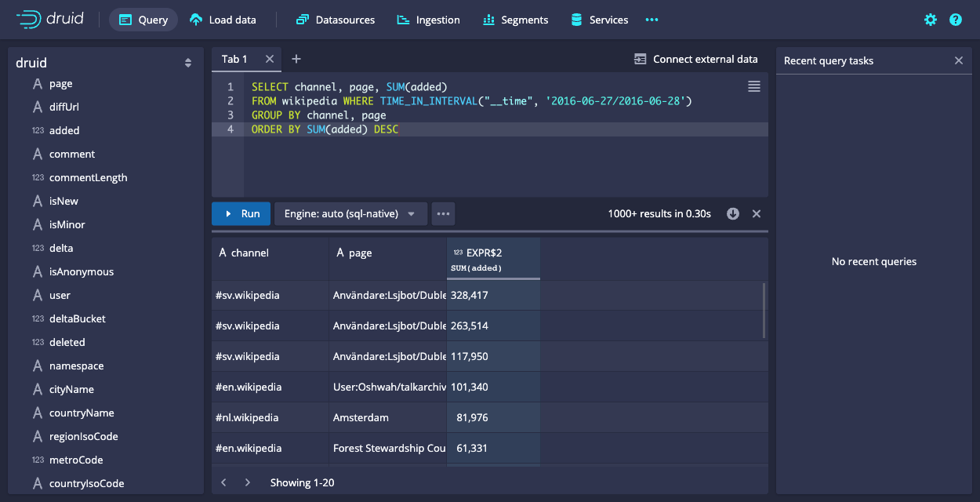Image resolution: width=980 pixels, height=502 pixels.
Task: Click Connect external data
Action: [x=696, y=59]
